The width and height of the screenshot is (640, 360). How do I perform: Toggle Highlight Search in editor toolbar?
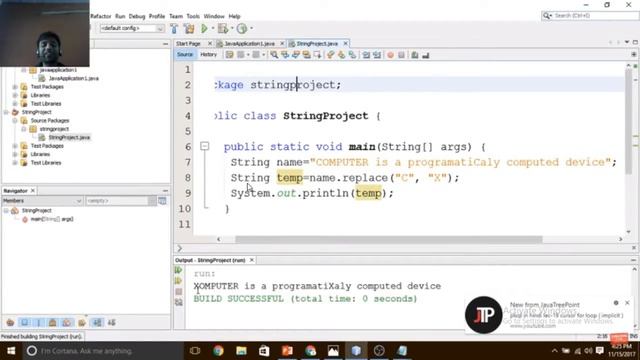point(307,55)
